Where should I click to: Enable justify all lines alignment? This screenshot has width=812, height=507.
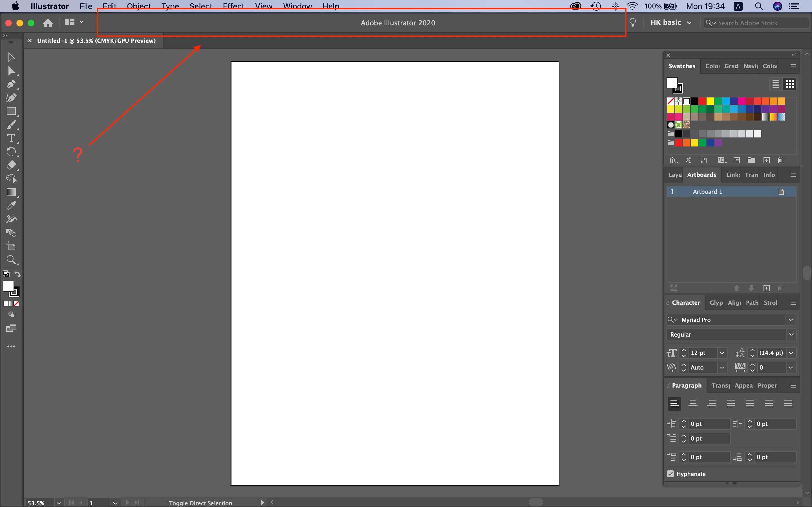788,404
